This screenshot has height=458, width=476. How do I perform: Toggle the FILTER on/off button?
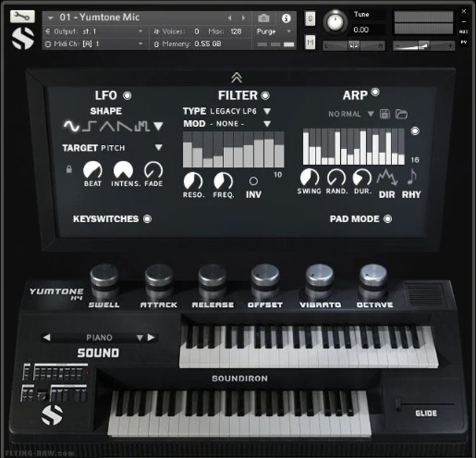coord(265,95)
